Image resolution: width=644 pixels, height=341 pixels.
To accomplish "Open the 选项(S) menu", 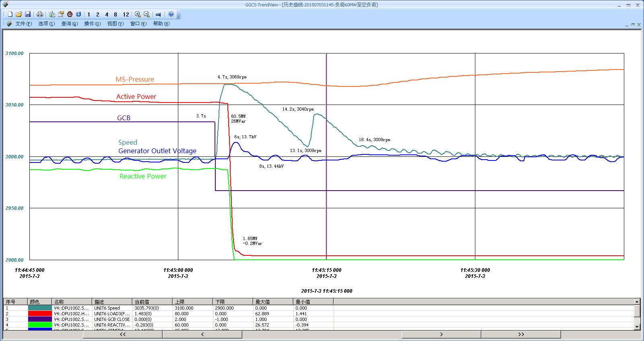I will point(46,24).
